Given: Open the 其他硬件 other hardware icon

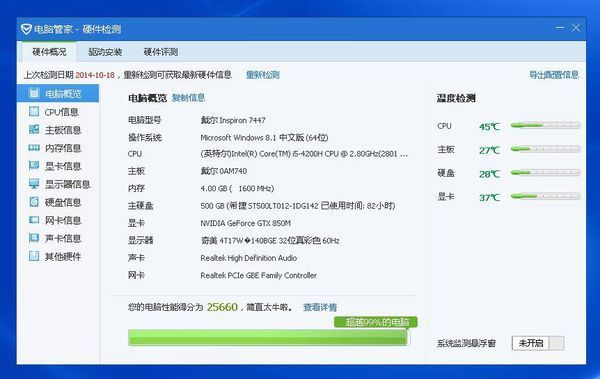Looking at the screenshot, I should click(34, 256).
